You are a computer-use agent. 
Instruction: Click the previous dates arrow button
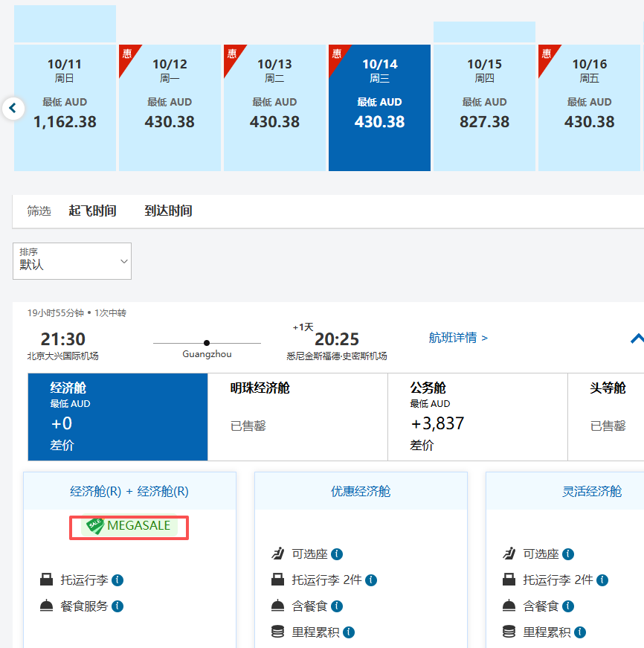click(x=13, y=109)
